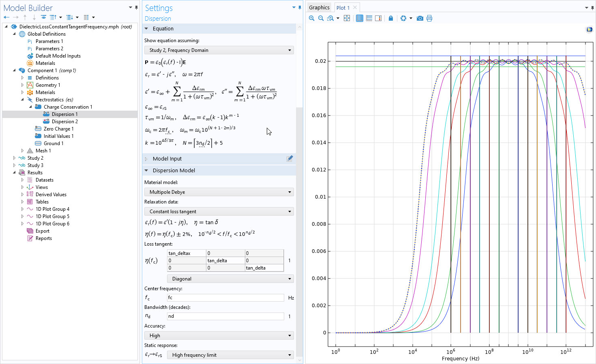596x364 pixels.
Task: Toggle the y-axis log scale button
Action: click(369, 18)
